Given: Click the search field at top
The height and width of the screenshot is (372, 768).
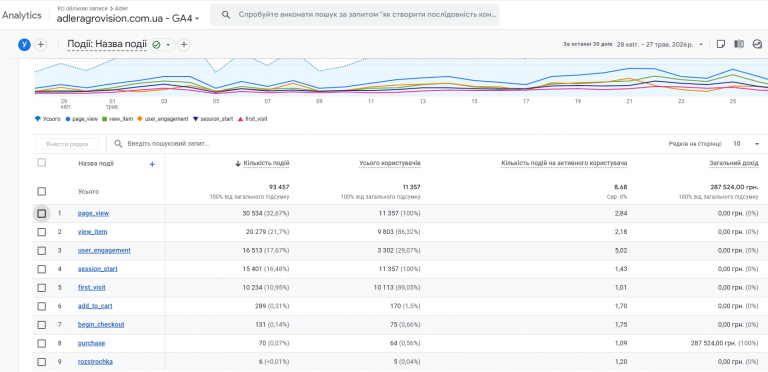Looking at the screenshot, I should (355, 15).
